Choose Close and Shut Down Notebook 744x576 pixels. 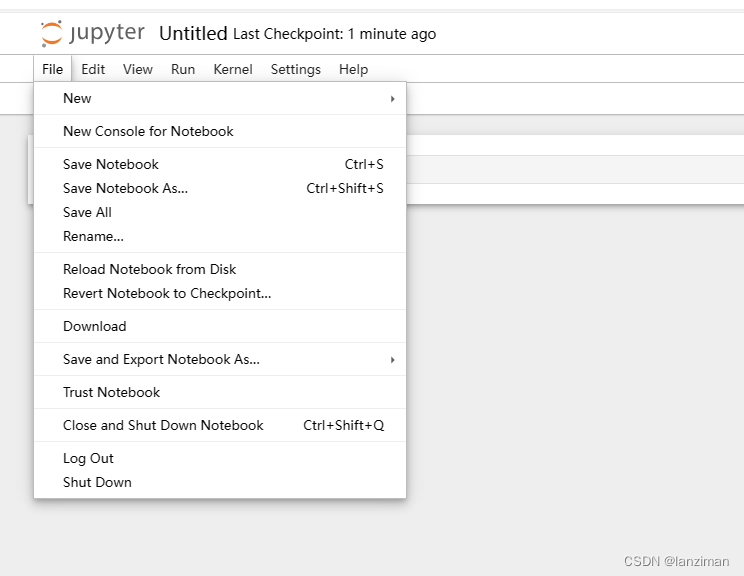pyautogui.click(x=220, y=425)
